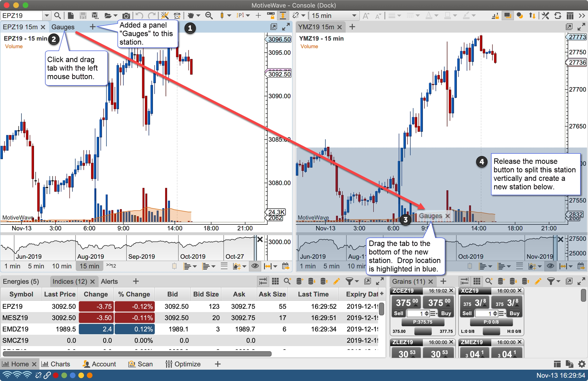Open the tools wrench-and-screwdriver icon
Viewport: 588px width, 381px height.
[545, 16]
